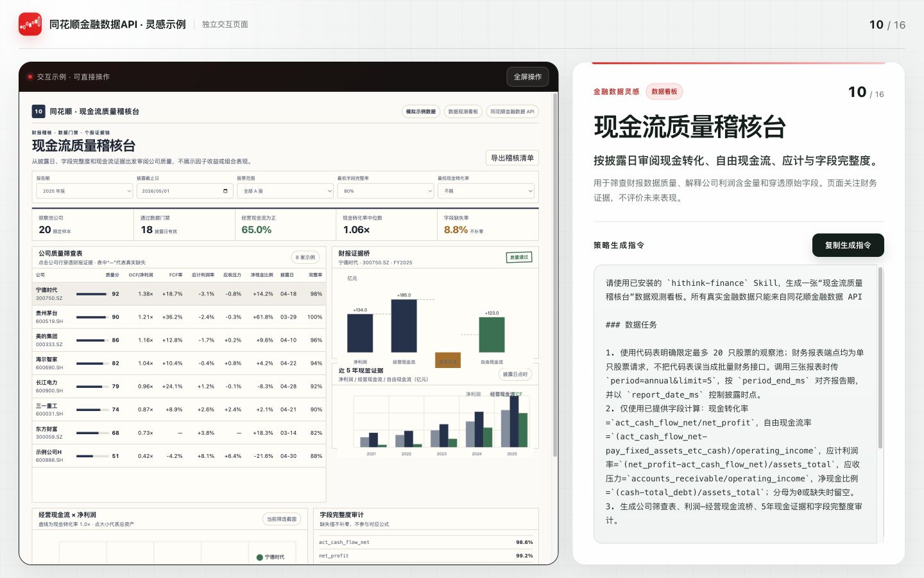Click the 观察池公司 20 stat card
This screenshot has width=924, height=578.
pos(82,225)
